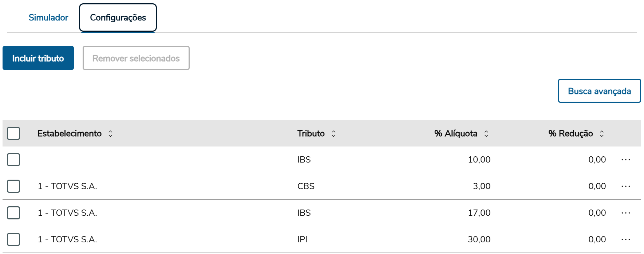The image size is (644, 254).
Task: Switch to the Simulador tab
Action: pyautogui.click(x=48, y=17)
